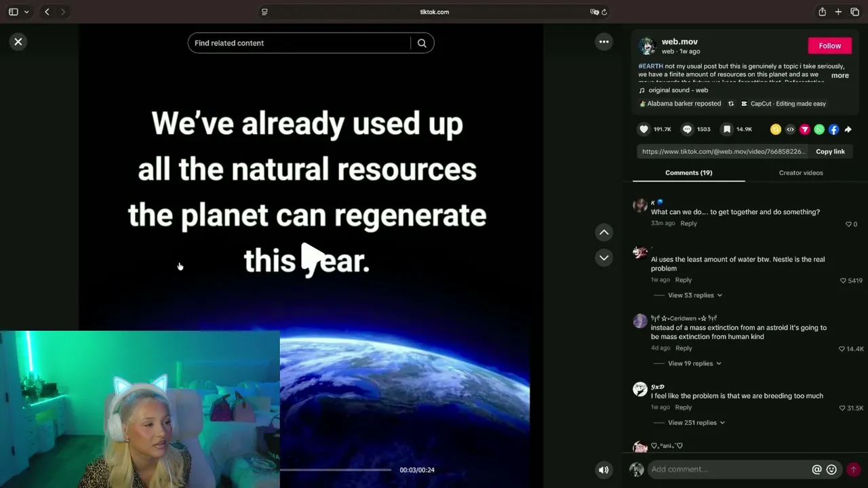Open the CapCut Editing made easy link
Screen dimensions: 868x488
[x=783, y=104]
